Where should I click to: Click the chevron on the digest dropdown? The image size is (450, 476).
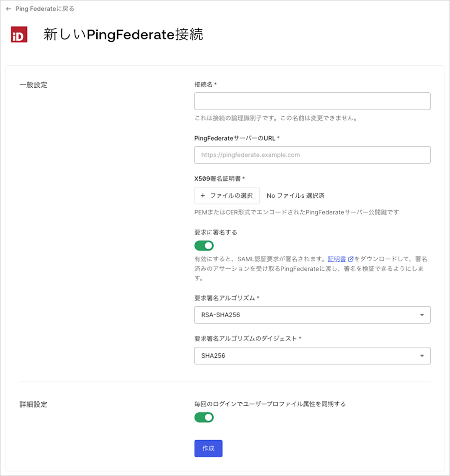(423, 355)
